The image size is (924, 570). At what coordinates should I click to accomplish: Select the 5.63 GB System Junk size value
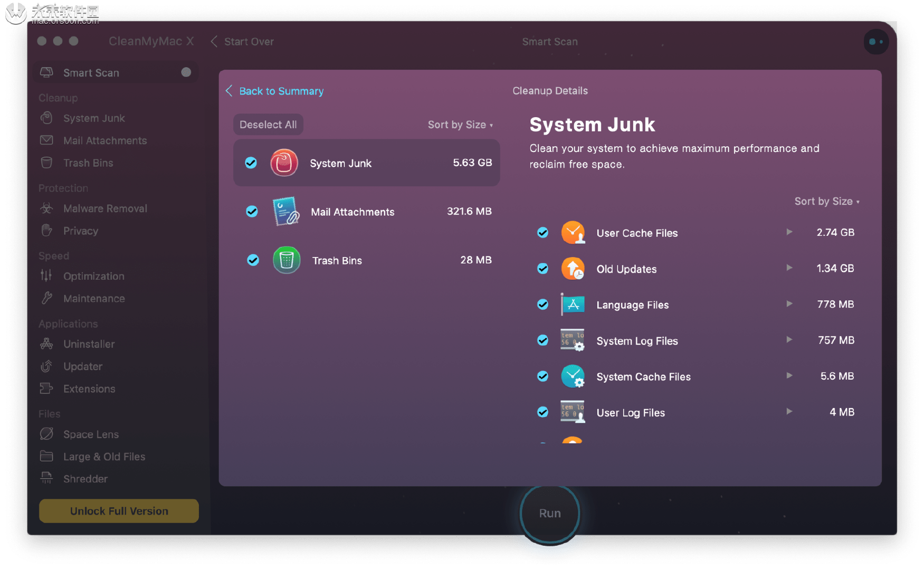pyautogui.click(x=472, y=163)
